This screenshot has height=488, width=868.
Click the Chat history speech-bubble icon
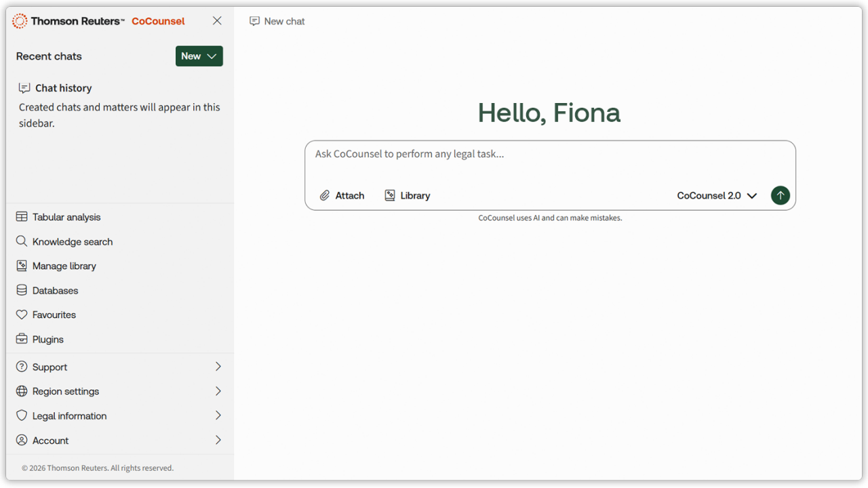24,88
